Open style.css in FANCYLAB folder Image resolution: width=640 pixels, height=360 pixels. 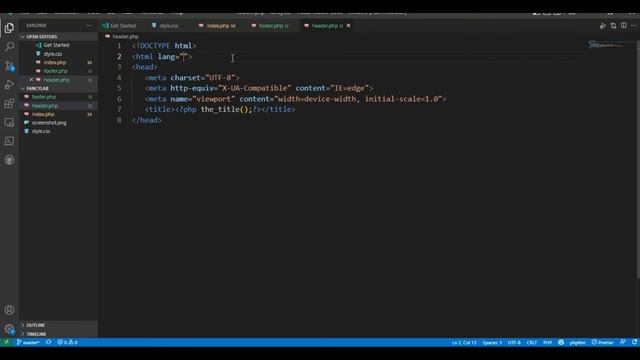[x=41, y=131]
